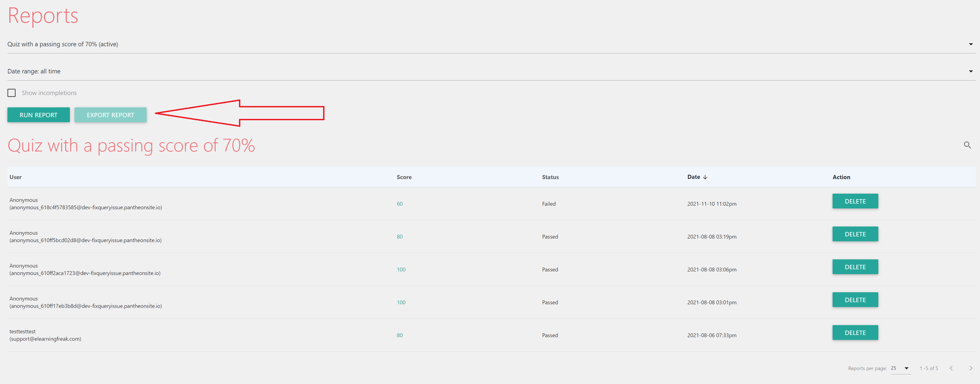
Task: Sort table by Score column header
Action: coord(404,177)
